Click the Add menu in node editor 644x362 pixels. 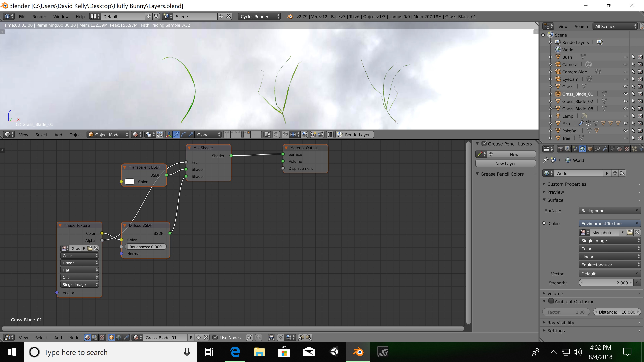tap(58, 337)
